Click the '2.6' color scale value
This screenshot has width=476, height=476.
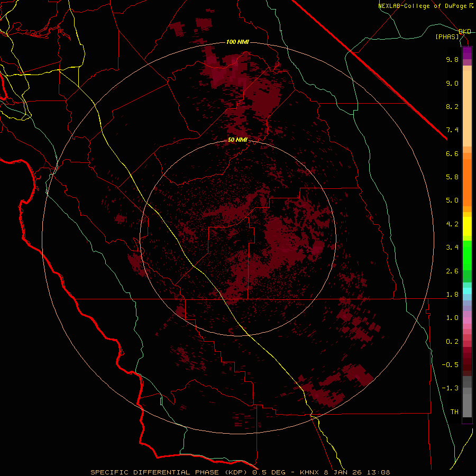tap(452, 271)
